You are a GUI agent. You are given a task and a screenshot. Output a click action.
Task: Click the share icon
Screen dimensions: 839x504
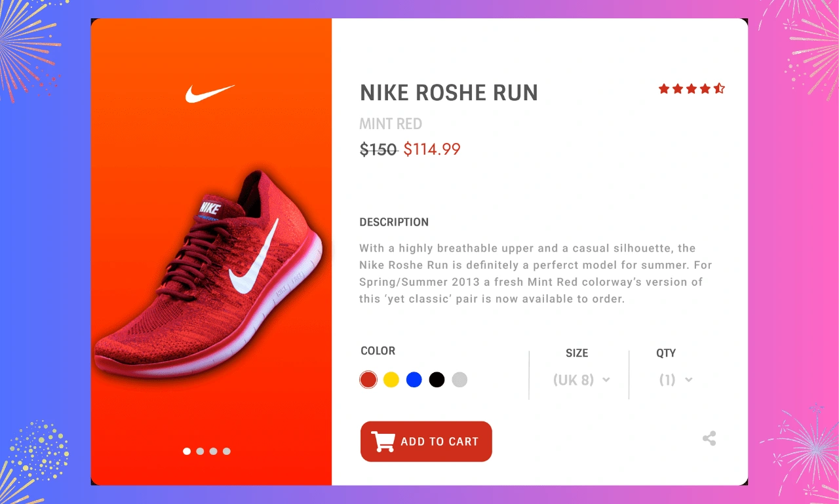[x=709, y=438]
